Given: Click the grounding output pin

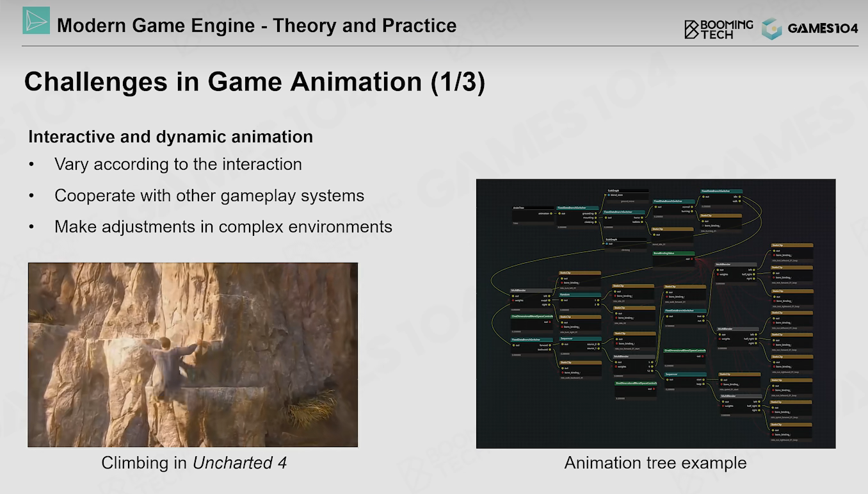Looking at the screenshot, I should 596,214.
